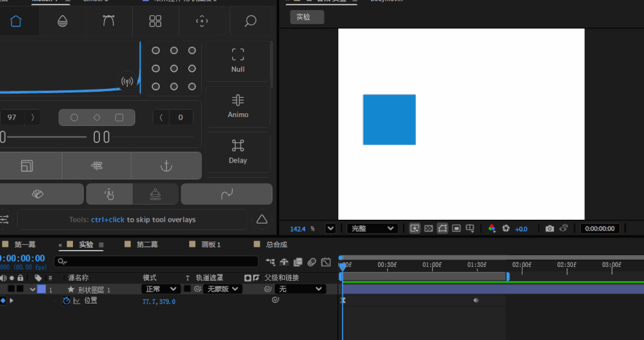
Task: Choose the diamond keyframe shape
Action: [x=97, y=118]
